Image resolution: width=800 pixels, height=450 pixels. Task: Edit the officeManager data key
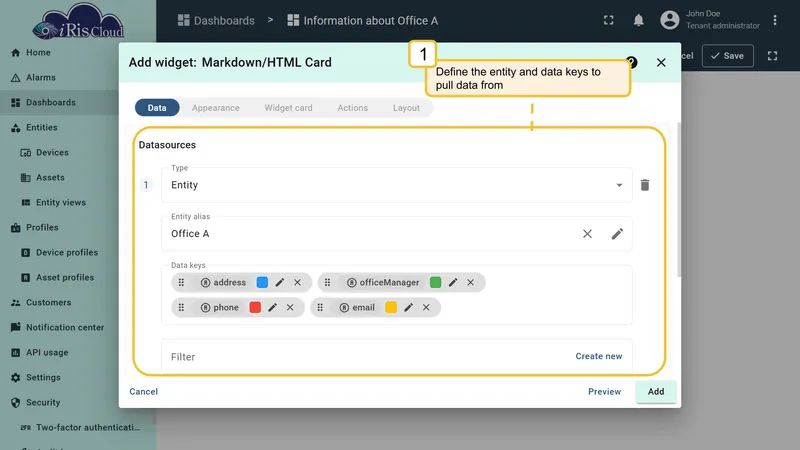pyautogui.click(x=453, y=282)
